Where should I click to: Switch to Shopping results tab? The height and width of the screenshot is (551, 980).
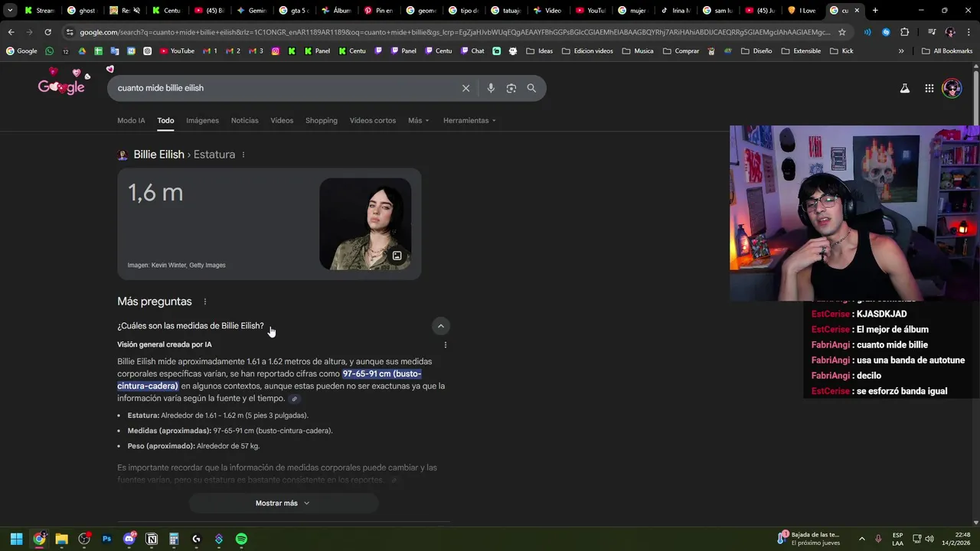(x=322, y=120)
